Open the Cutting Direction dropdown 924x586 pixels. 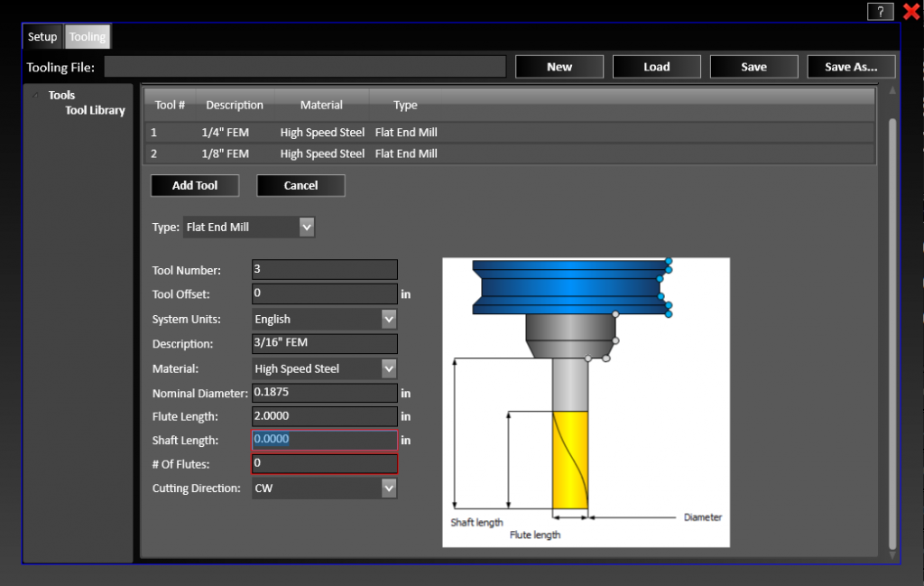(x=388, y=488)
